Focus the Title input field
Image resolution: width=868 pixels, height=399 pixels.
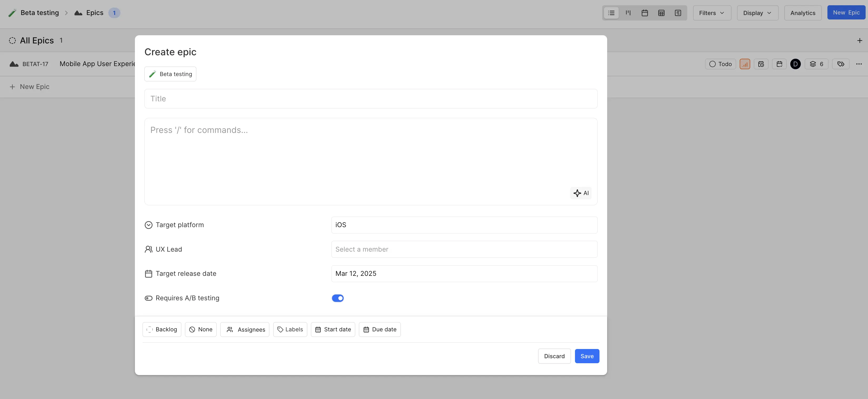371,99
